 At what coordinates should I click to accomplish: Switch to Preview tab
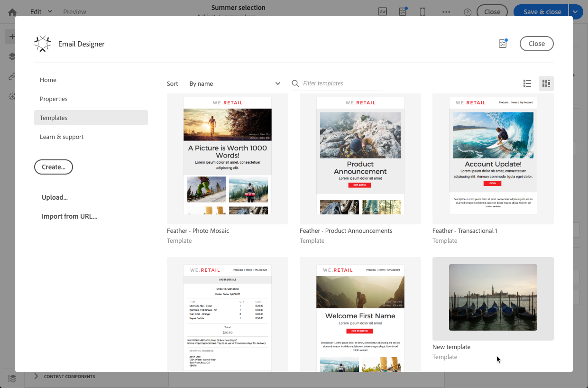(x=74, y=12)
